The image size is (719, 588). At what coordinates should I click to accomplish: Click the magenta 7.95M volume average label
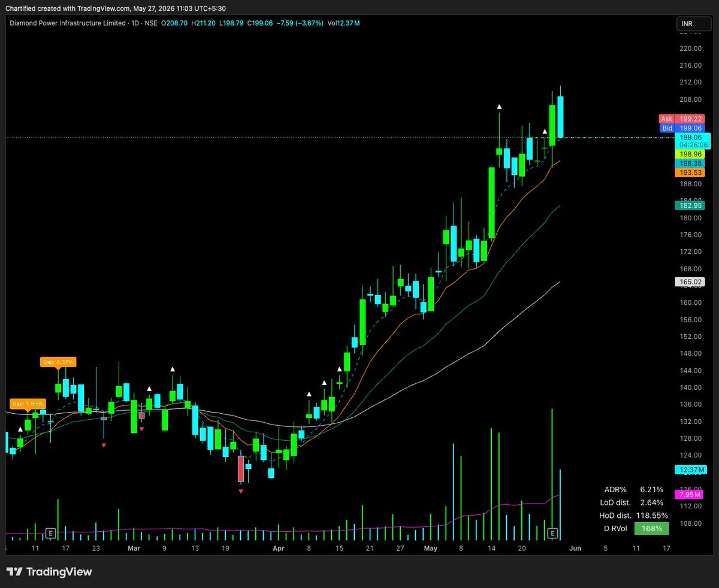coord(689,495)
